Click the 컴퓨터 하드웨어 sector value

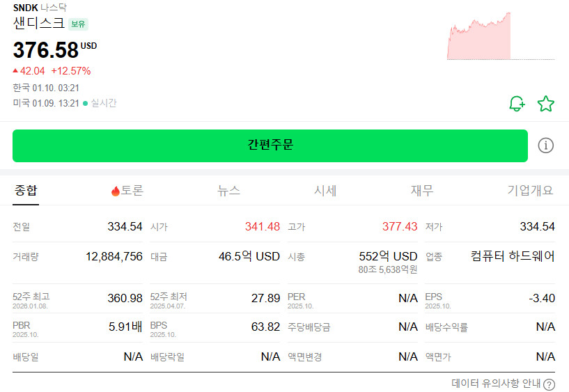513,256
